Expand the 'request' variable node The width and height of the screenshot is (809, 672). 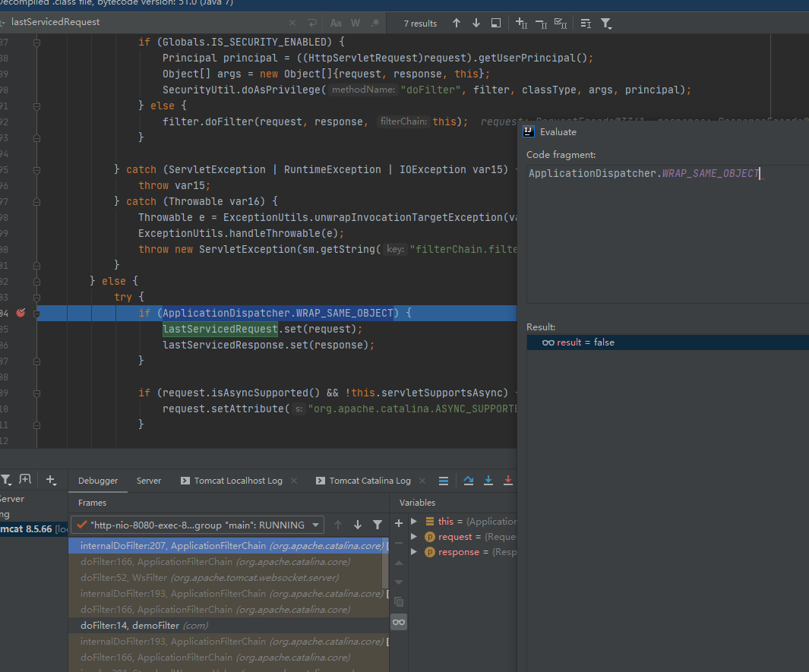pos(414,537)
